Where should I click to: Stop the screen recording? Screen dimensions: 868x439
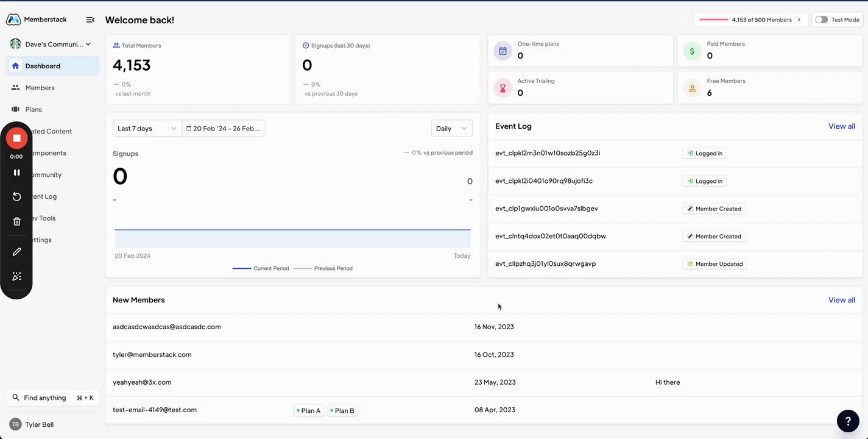click(16, 138)
